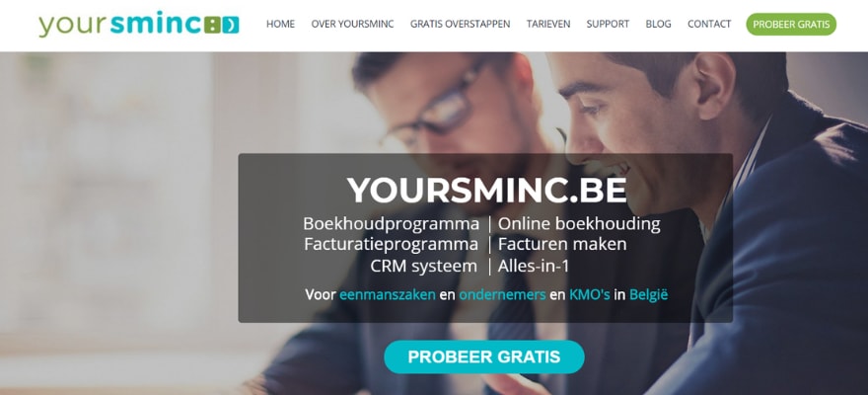Viewport: 868px width, 395px height.
Task: Open the CONTACT page
Action: coord(709,25)
